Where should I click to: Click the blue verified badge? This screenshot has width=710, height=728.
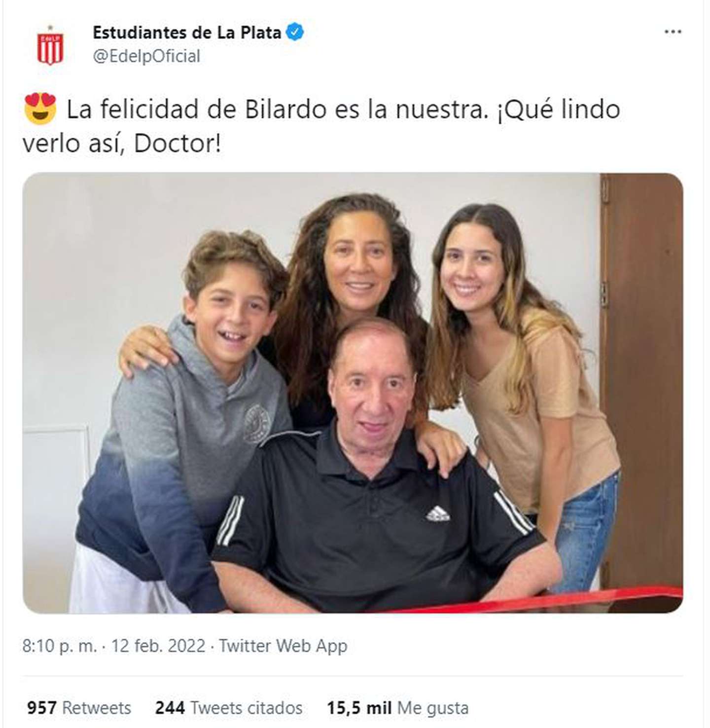(295, 33)
